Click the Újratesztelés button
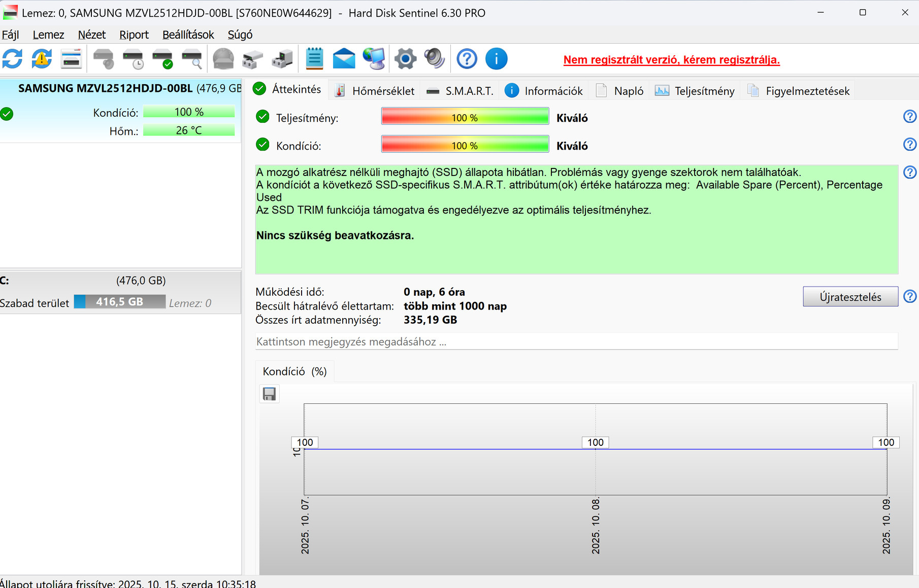This screenshot has width=919, height=588. (x=850, y=297)
